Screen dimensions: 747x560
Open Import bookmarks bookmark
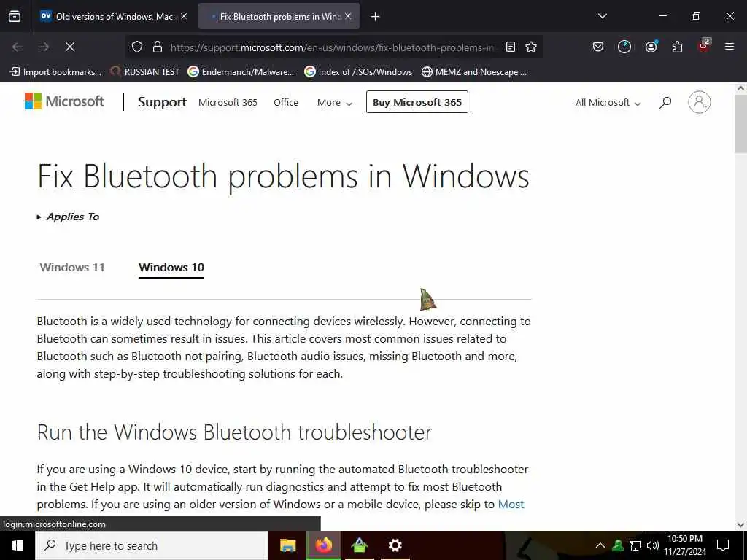55,72
